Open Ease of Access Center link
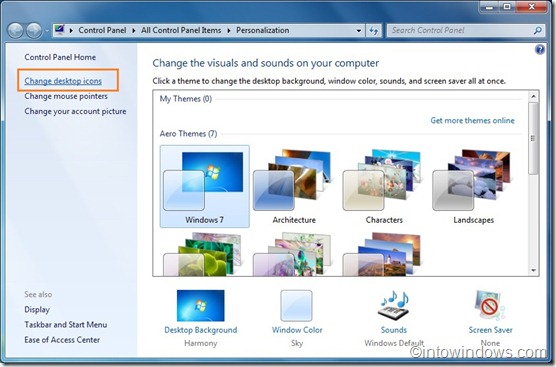Viewport: 556px width, 367px height. click(x=62, y=340)
